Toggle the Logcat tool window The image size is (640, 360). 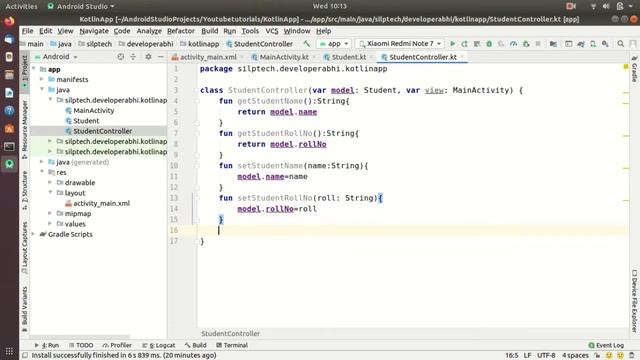pos(159,345)
